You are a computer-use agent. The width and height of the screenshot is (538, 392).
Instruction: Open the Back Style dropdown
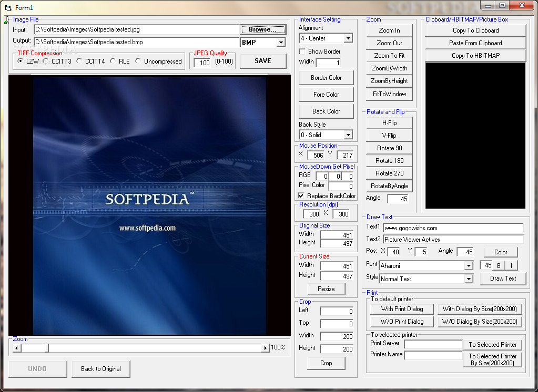tap(348, 135)
